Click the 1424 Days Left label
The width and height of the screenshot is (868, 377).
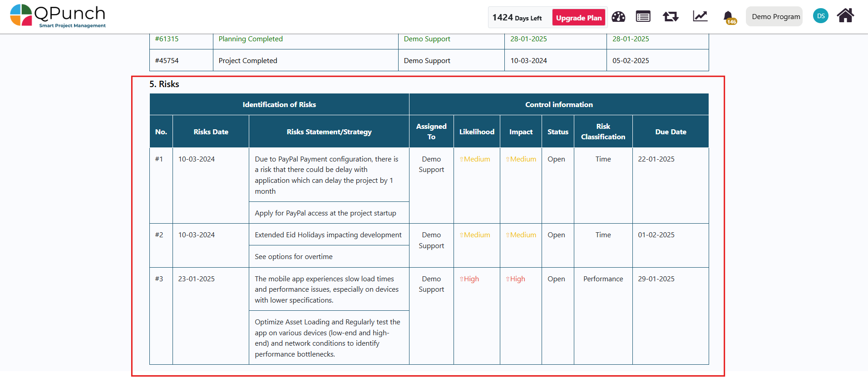click(x=517, y=18)
